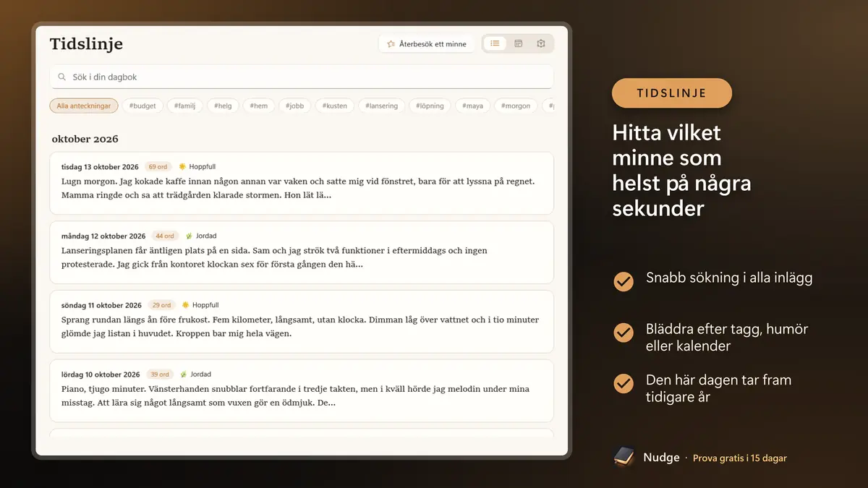Click headline Hitta vilket minne som helst

pyautogui.click(x=681, y=171)
